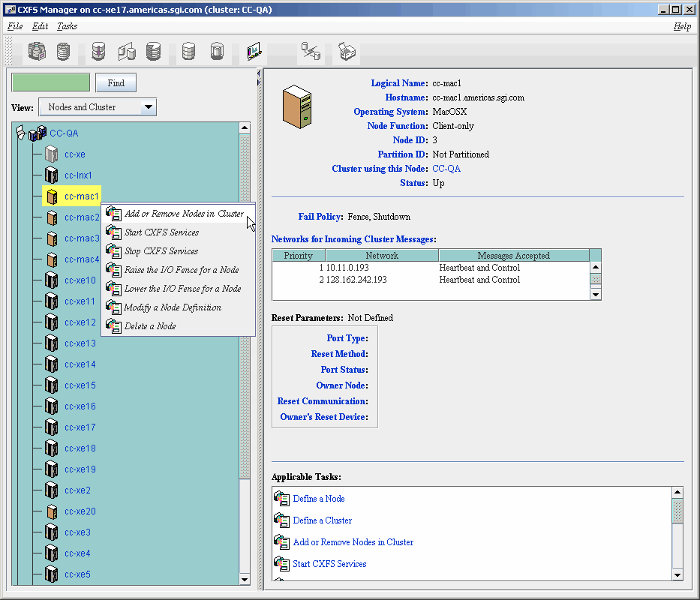Open Start CXFS Services in Applicable Tasks
Viewport: 700px width, 600px height.
coord(329,564)
